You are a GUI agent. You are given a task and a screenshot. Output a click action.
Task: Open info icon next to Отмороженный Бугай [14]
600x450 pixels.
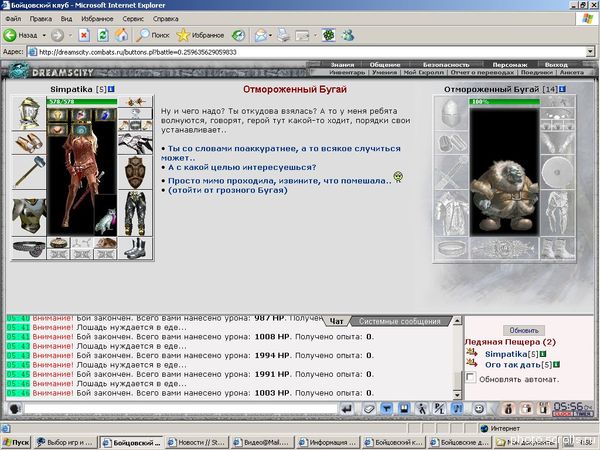[562, 89]
